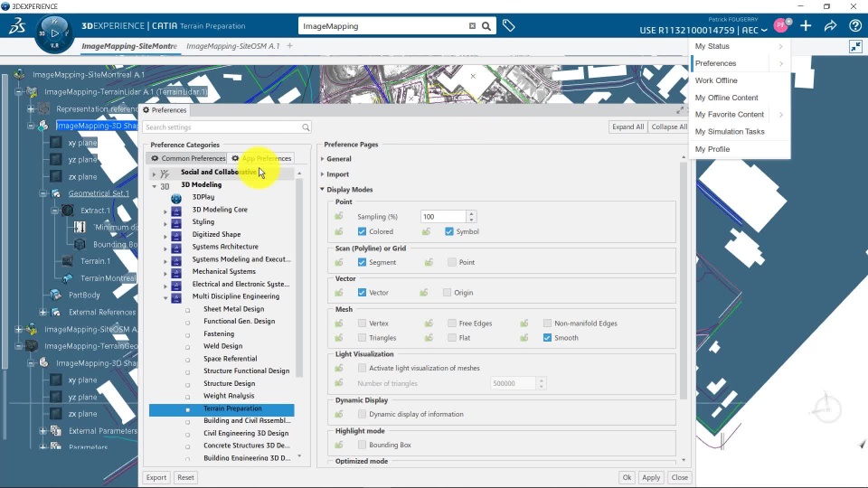This screenshot has height=488, width=868.
Task: Uncheck the Smooth checkbox
Action: [x=548, y=337]
